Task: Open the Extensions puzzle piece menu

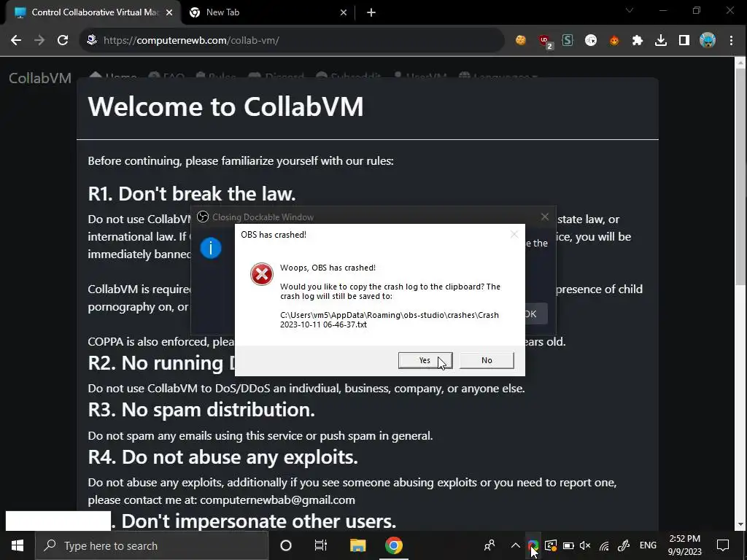Action: click(638, 41)
